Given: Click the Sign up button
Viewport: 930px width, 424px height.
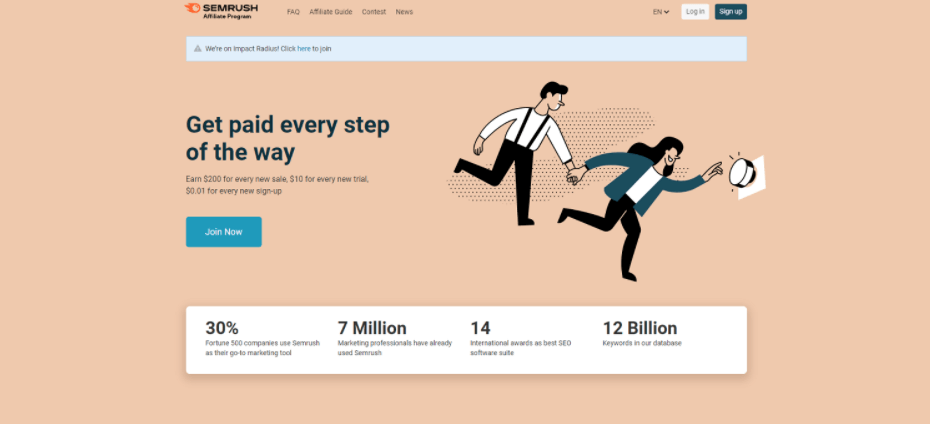Looking at the screenshot, I should [731, 11].
